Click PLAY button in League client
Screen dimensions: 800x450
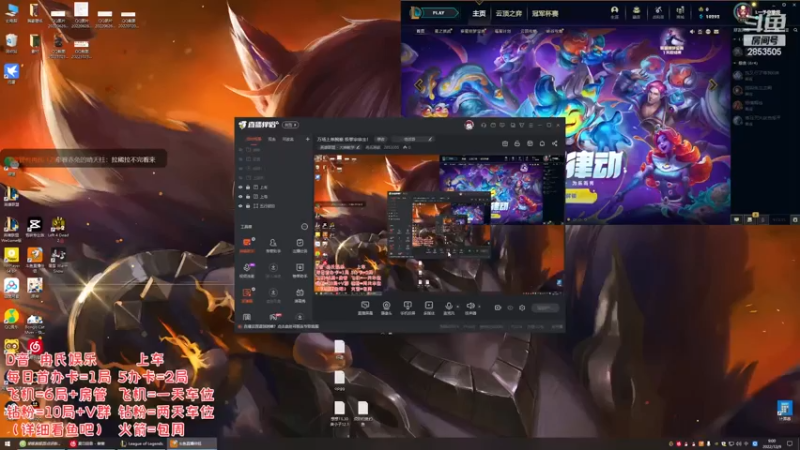pos(438,13)
